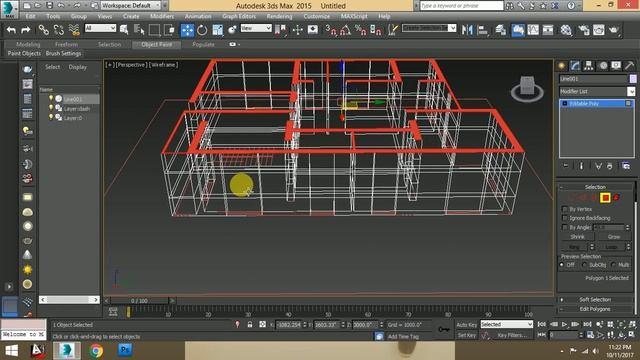Open the Create command panel tab

coord(562,66)
